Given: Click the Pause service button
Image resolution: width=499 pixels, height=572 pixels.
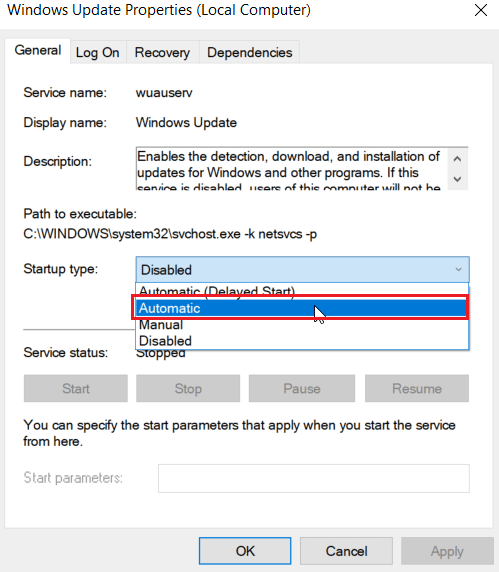Looking at the screenshot, I should (302, 389).
